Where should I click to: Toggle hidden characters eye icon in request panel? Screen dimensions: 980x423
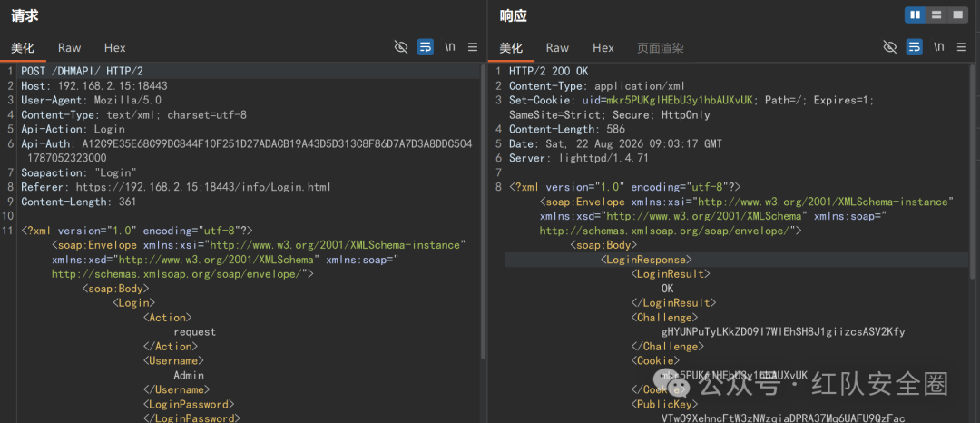[x=401, y=47]
